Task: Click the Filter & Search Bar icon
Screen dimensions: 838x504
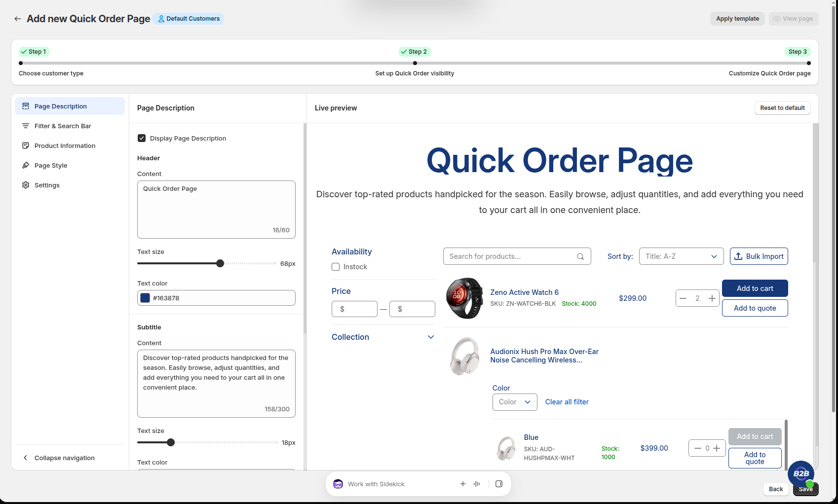Action: pos(26,126)
